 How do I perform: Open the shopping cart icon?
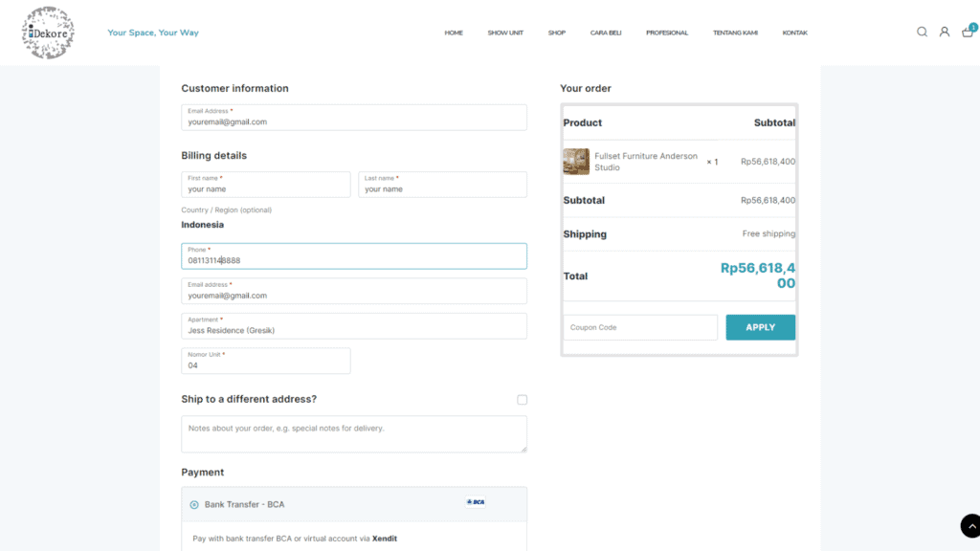click(968, 33)
